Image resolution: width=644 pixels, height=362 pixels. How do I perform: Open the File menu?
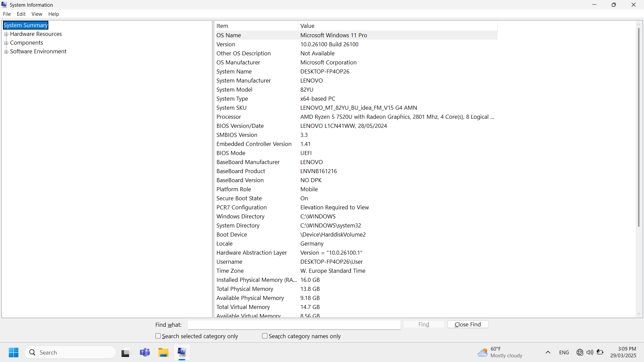click(x=7, y=14)
